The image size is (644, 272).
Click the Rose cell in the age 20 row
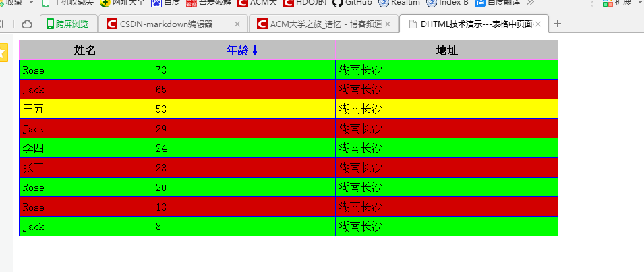(x=86, y=188)
